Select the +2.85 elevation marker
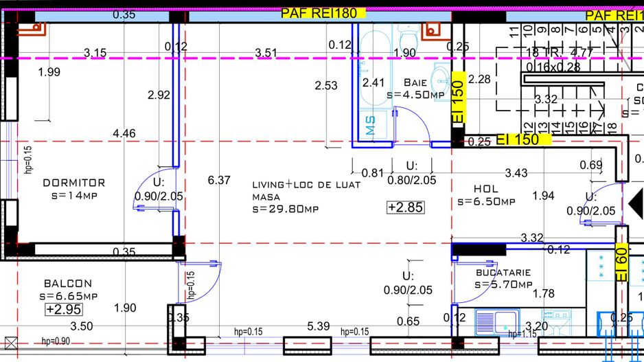Image resolution: width=644 pixels, height=362 pixels. click(404, 207)
